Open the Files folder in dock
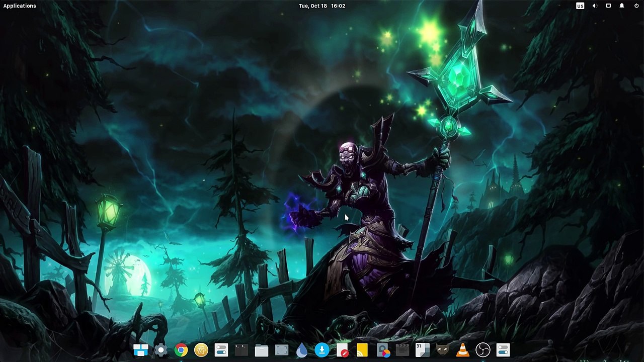 262,350
